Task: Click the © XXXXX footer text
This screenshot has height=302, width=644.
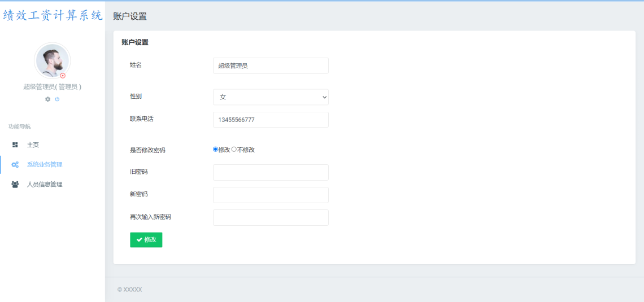Action: pos(130,289)
